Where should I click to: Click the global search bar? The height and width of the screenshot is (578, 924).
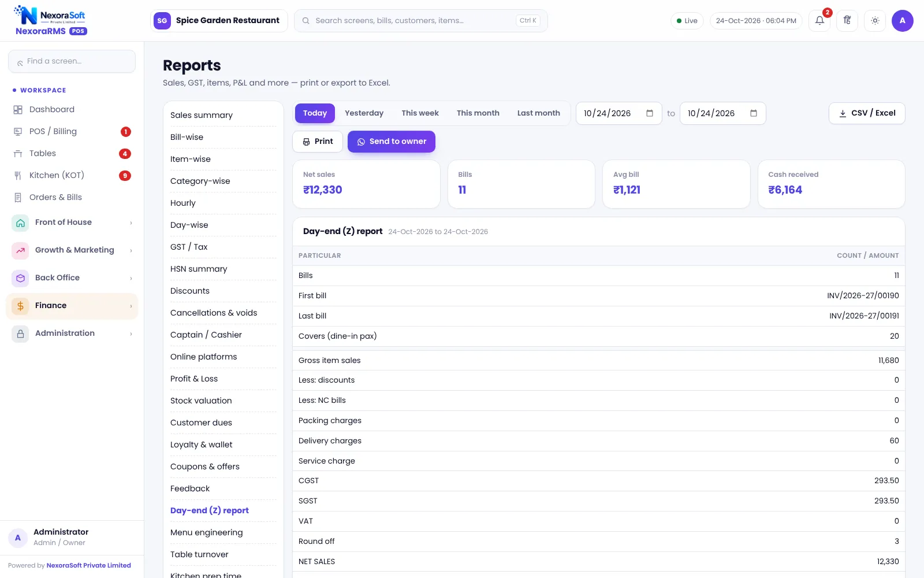420,21
